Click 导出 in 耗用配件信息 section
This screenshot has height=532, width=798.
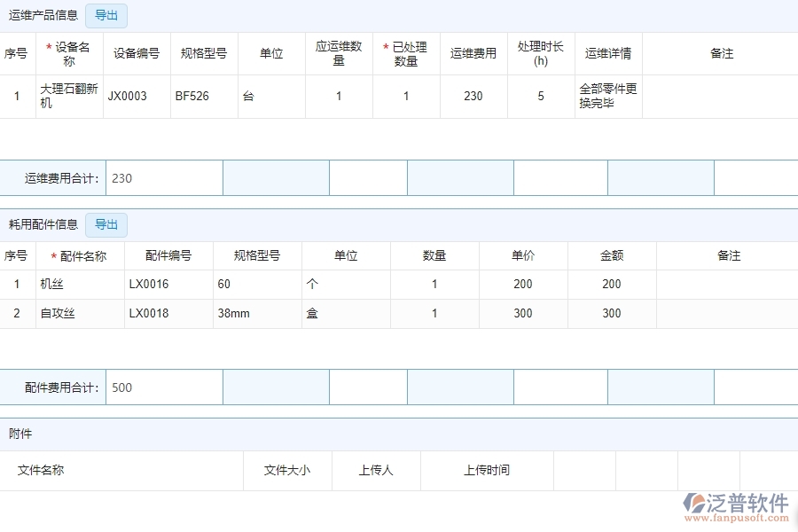pyautogui.click(x=106, y=224)
